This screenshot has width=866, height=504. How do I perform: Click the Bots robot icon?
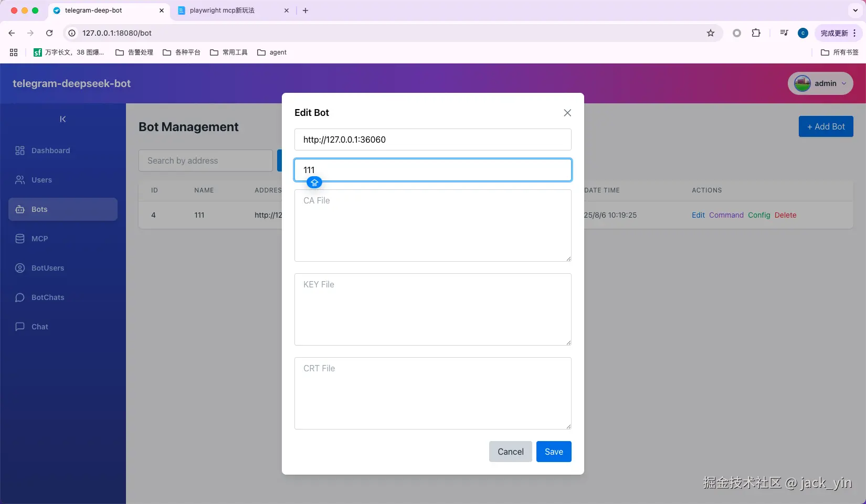click(20, 209)
